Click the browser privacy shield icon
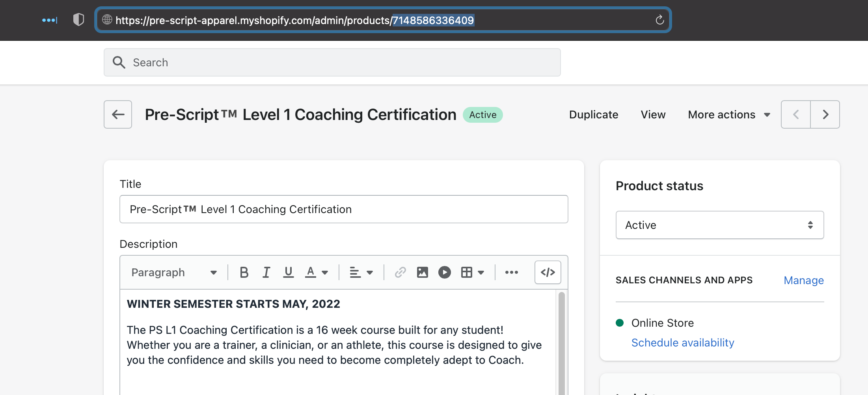 78,20
